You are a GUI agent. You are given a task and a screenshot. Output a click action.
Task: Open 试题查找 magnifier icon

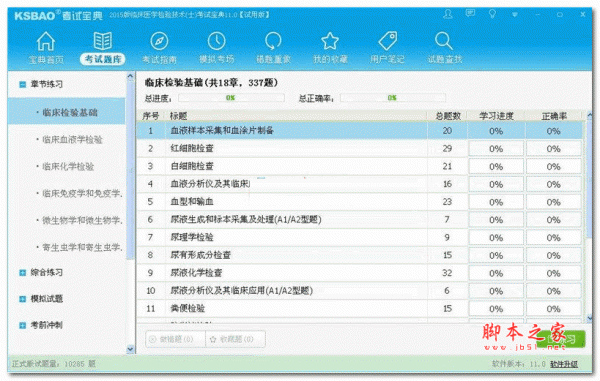pos(444,41)
